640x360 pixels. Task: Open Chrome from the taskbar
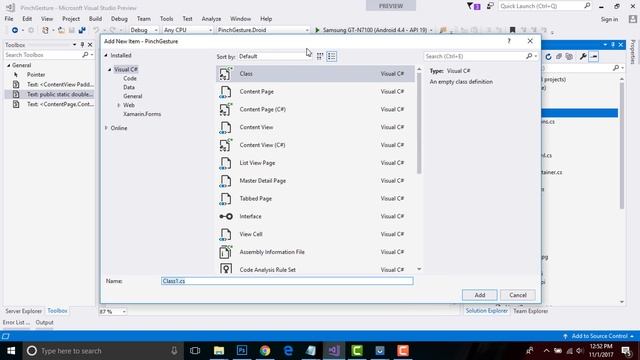click(265, 351)
